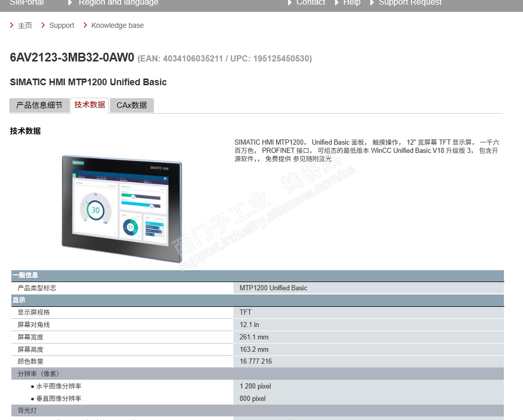Click arrow icon before Help
This screenshot has height=420, width=523.
[x=337, y=3]
